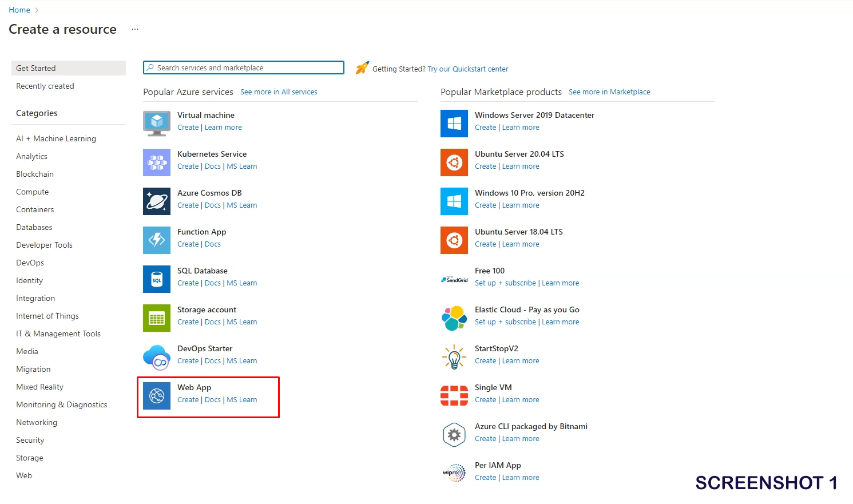
Task: Open the Get Started menu item
Action: (36, 68)
